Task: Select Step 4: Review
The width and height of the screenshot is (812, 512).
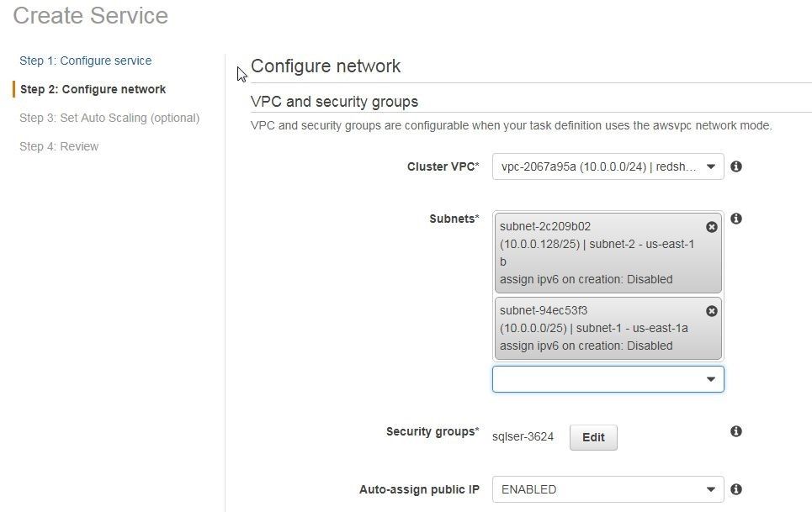Action: pos(59,146)
